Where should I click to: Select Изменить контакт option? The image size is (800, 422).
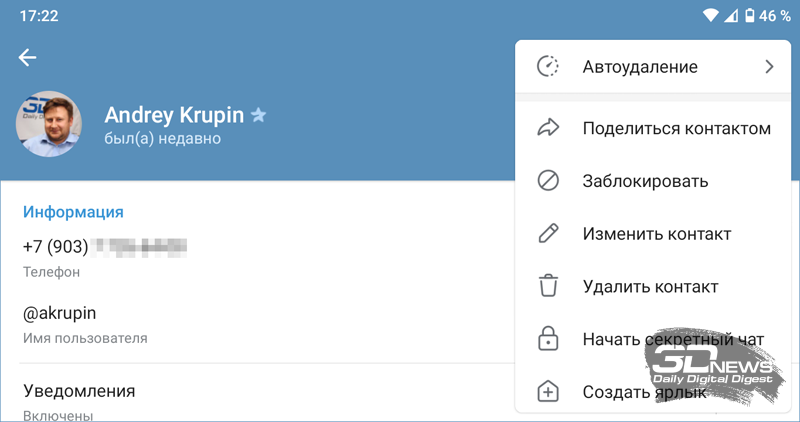[x=657, y=234]
